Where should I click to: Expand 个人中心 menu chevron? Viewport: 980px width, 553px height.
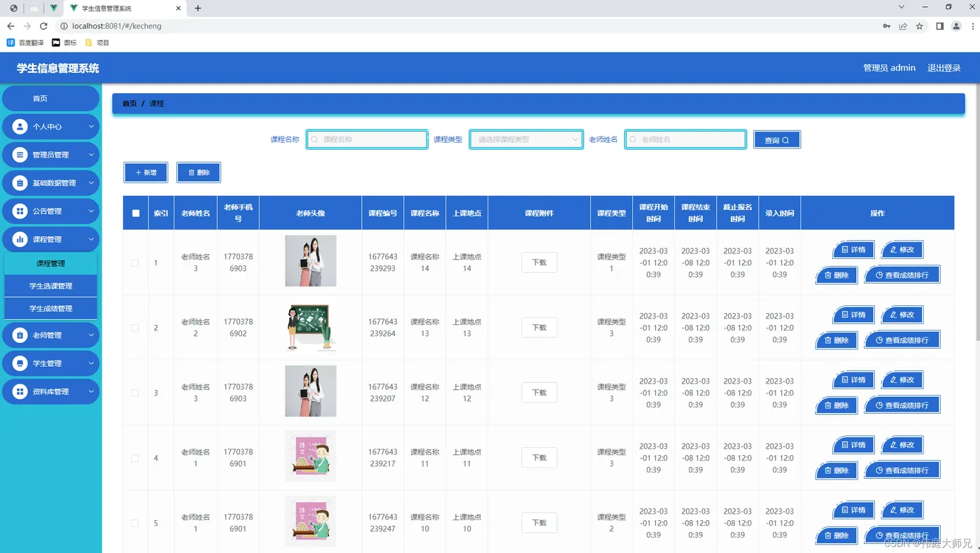91,127
